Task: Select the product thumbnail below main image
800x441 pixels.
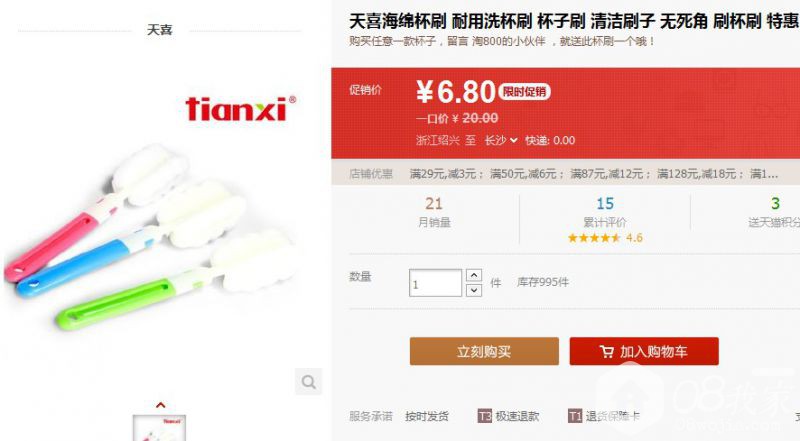Action: pos(159,428)
